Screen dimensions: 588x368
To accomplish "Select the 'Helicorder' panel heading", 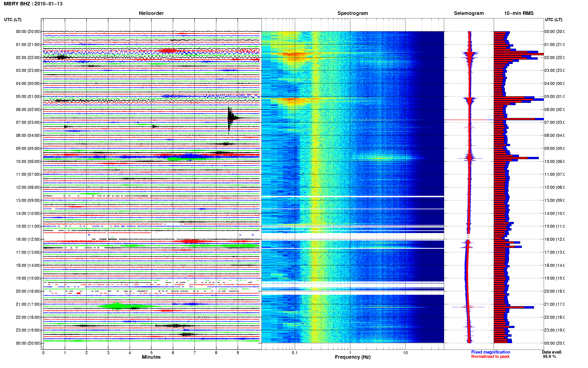I will point(151,13).
